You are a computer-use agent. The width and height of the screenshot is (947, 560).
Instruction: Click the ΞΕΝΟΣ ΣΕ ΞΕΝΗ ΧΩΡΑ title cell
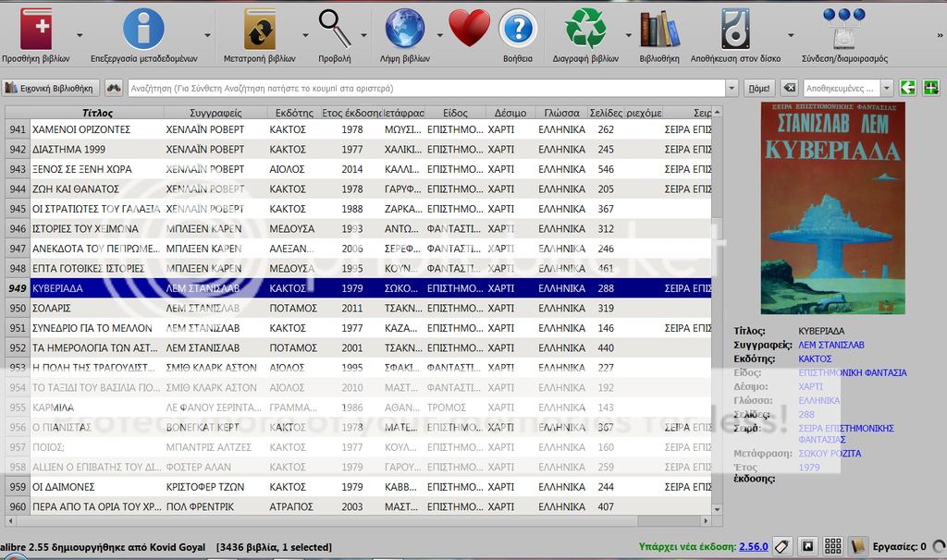tap(97, 169)
